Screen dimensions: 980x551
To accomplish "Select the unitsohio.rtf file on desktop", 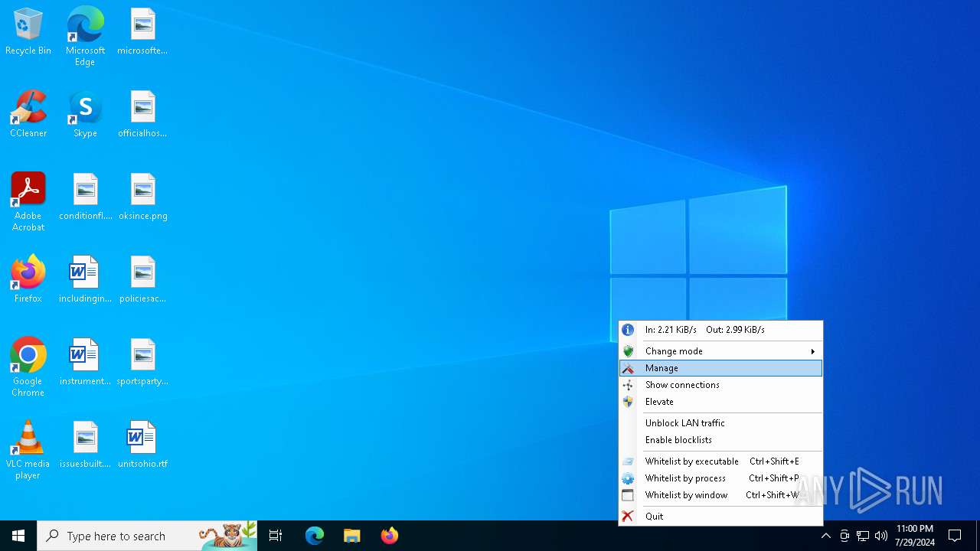I will point(142,445).
